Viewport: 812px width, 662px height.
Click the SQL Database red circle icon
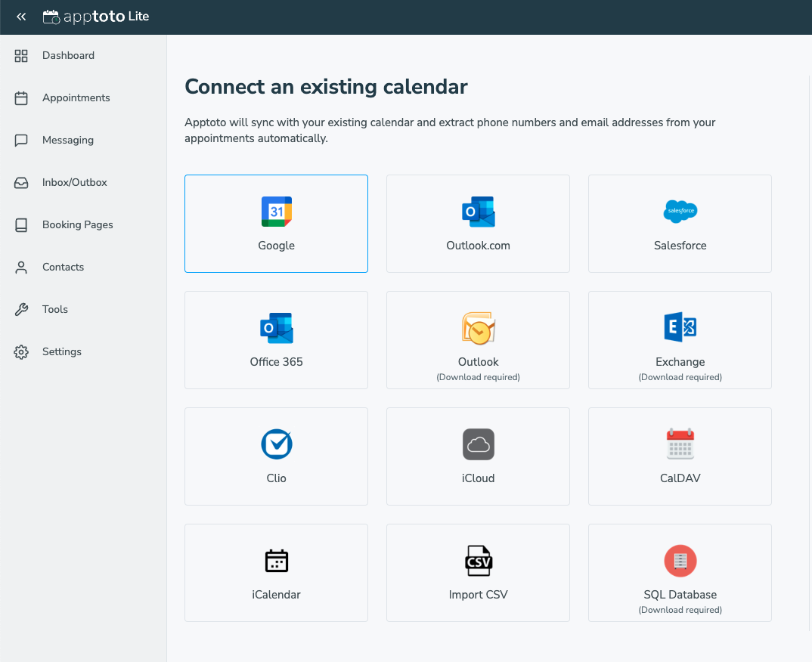pyautogui.click(x=680, y=561)
